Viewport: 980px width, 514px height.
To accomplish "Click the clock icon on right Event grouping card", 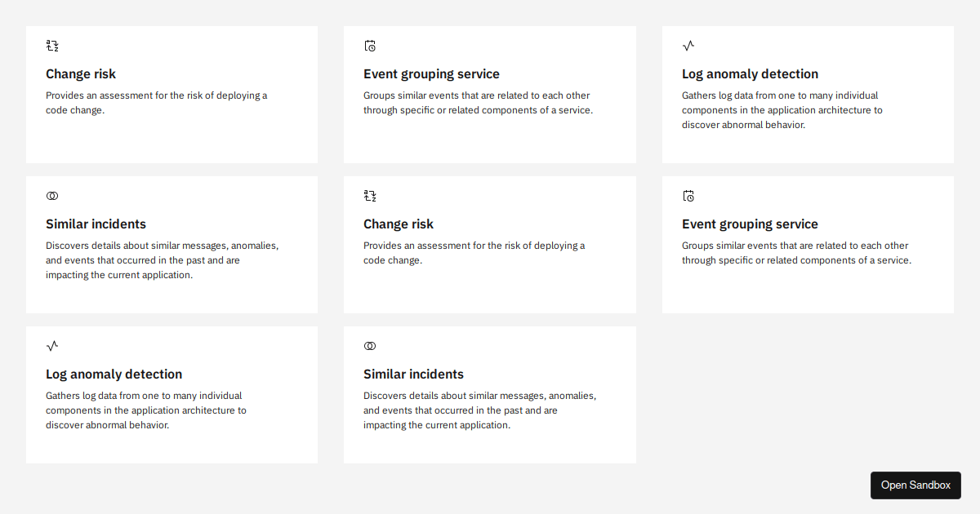I will (688, 196).
